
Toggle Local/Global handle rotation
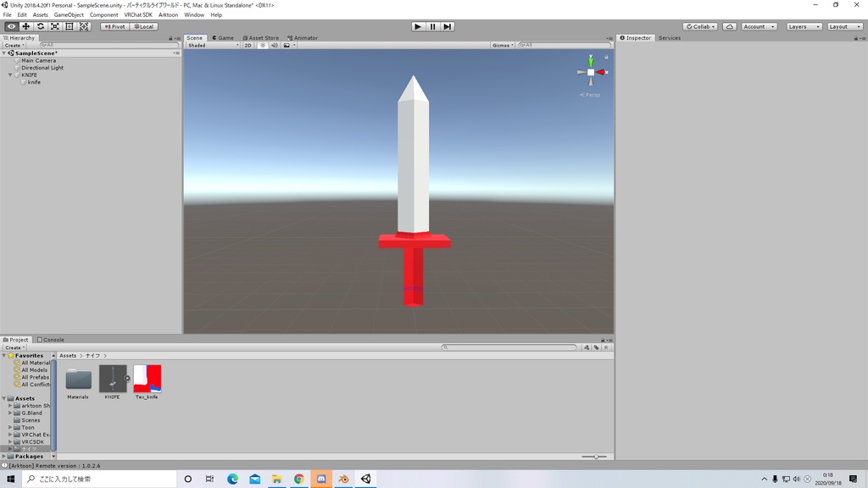[144, 26]
